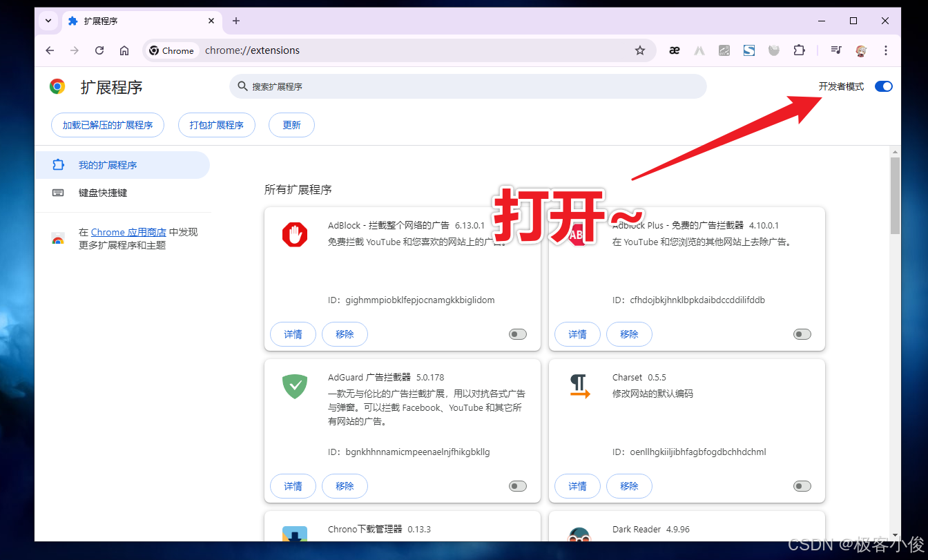Viewport: 928px width, 560px height.
Task: Click the 更新 button
Action: point(292,125)
